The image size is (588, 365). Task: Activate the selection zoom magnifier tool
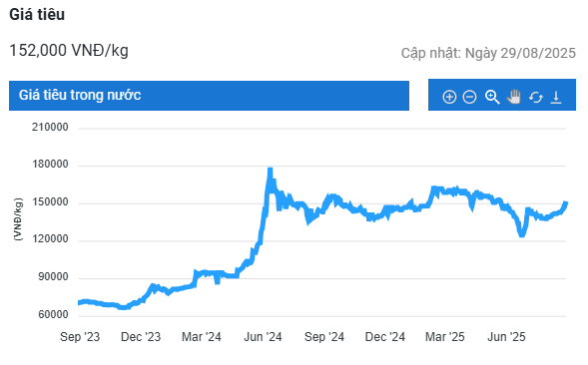[492, 97]
